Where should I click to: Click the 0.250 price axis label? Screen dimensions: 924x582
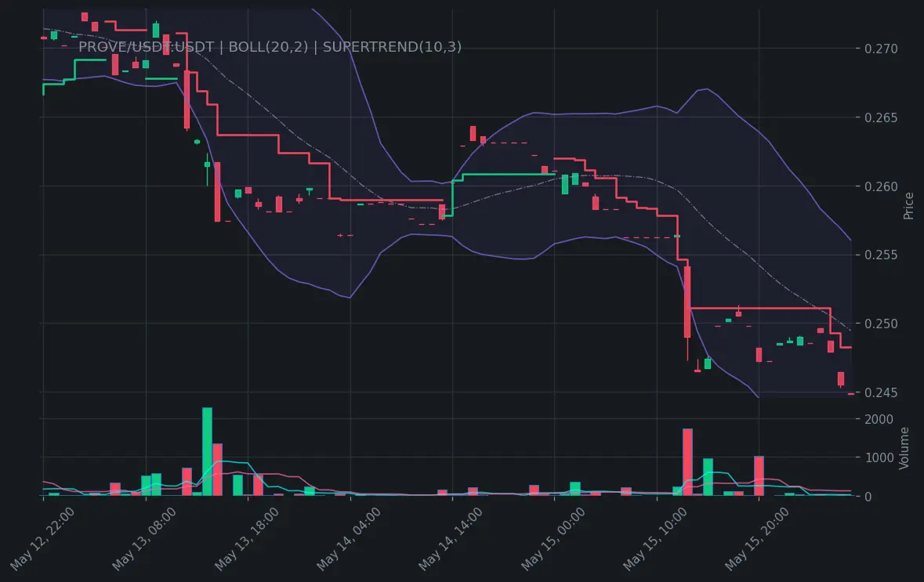pyautogui.click(x=881, y=324)
